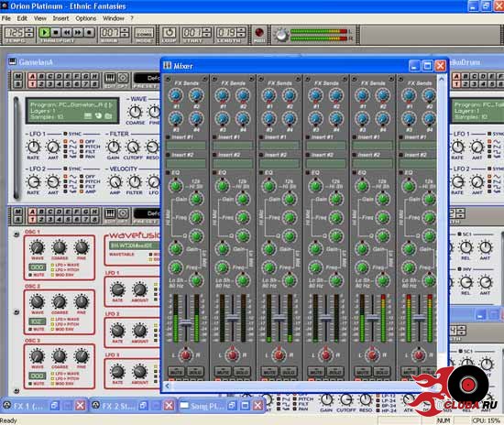Enable LFO > PITCH for Wavefusion OSC 2
The height and width of the screenshot is (425, 504).
coord(53,324)
